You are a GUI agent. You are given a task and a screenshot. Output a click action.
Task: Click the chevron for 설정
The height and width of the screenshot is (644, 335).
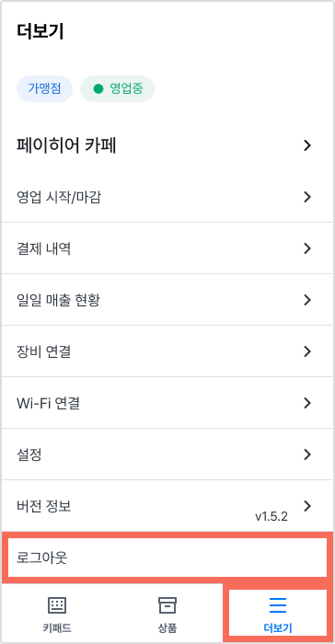pos(307,454)
